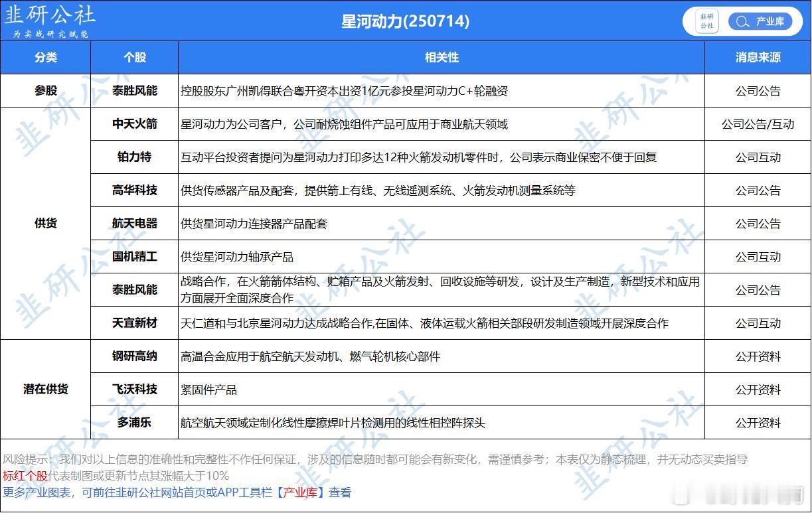This screenshot has height=513, width=812.
Task: Click stock name 国机精工
Action: pyautogui.click(x=135, y=257)
